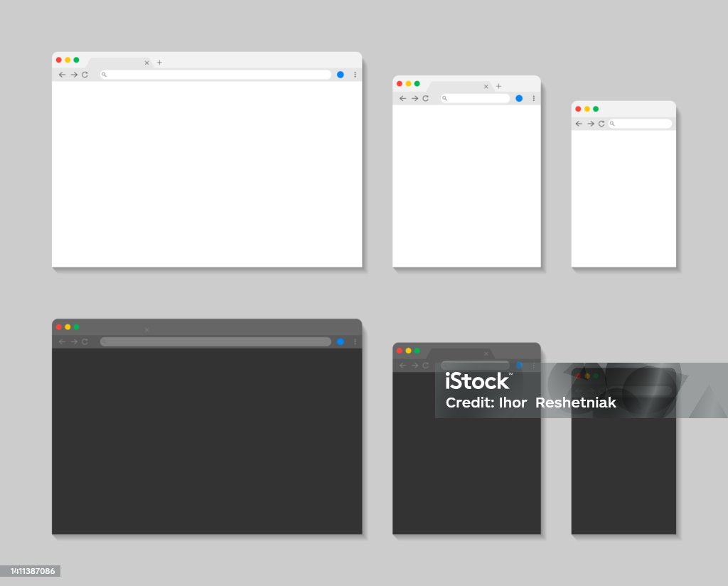Screen dimensions: 728x586
Task: Add a new tab in medium light browser
Action: [x=498, y=86]
